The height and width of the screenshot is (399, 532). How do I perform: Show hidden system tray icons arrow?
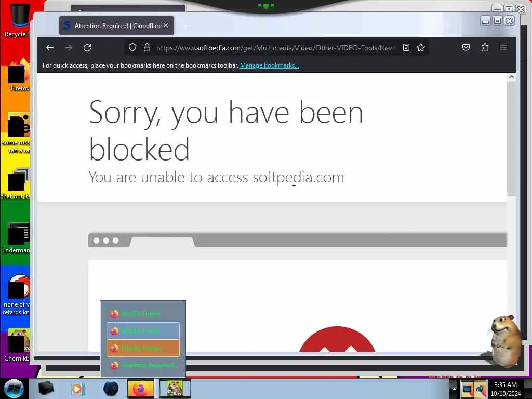(x=454, y=389)
